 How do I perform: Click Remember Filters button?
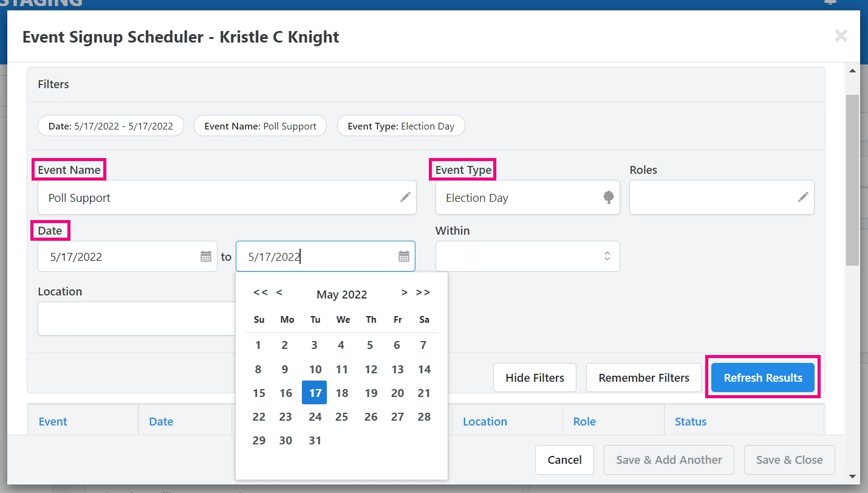pos(644,378)
